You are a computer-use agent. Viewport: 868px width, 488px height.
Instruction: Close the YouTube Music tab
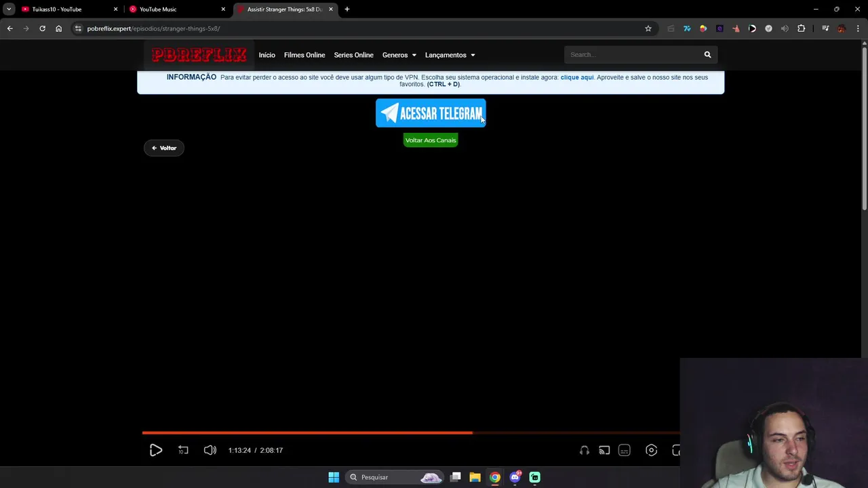(x=223, y=9)
